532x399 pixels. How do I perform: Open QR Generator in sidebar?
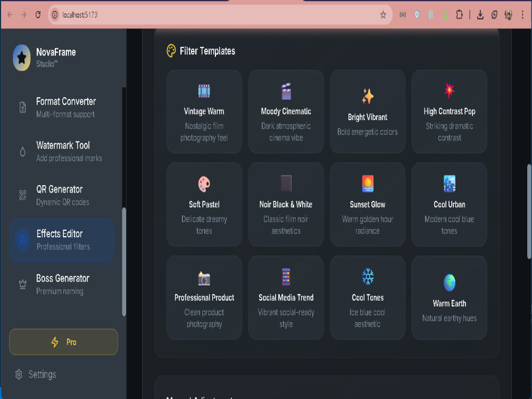pos(62,195)
